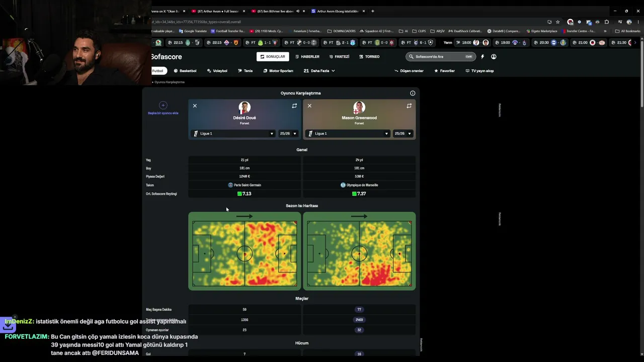Open the browser extensions puzzle icon
The height and width of the screenshot is (362, 644).
pyautogui.click(x=607, y=22)
